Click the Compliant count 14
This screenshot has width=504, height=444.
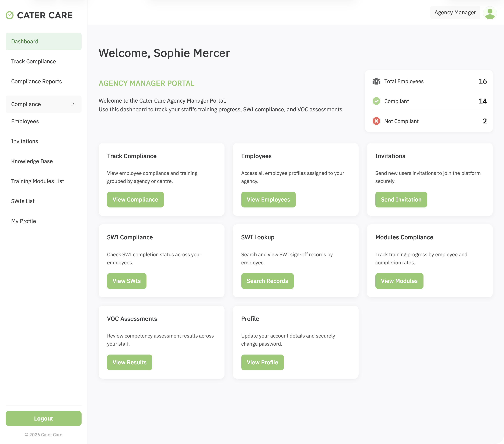pos(482,101)
